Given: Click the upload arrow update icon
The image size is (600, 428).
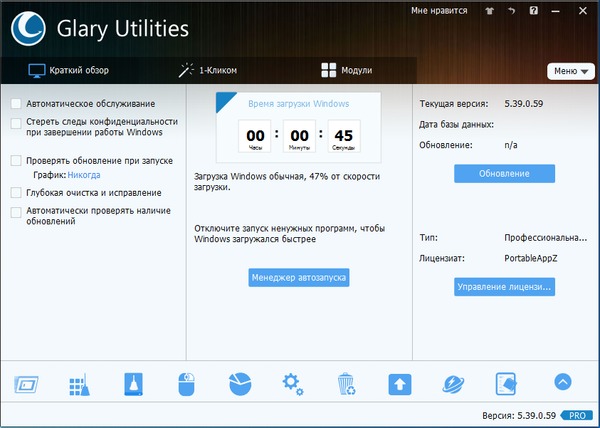Looking at the screenshot, I should click(400, 384).
